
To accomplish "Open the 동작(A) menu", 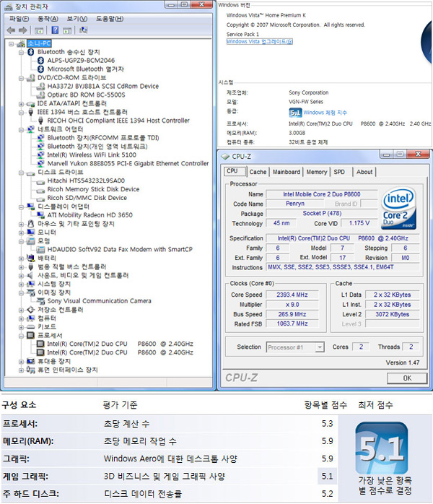I will pos(48,19).
